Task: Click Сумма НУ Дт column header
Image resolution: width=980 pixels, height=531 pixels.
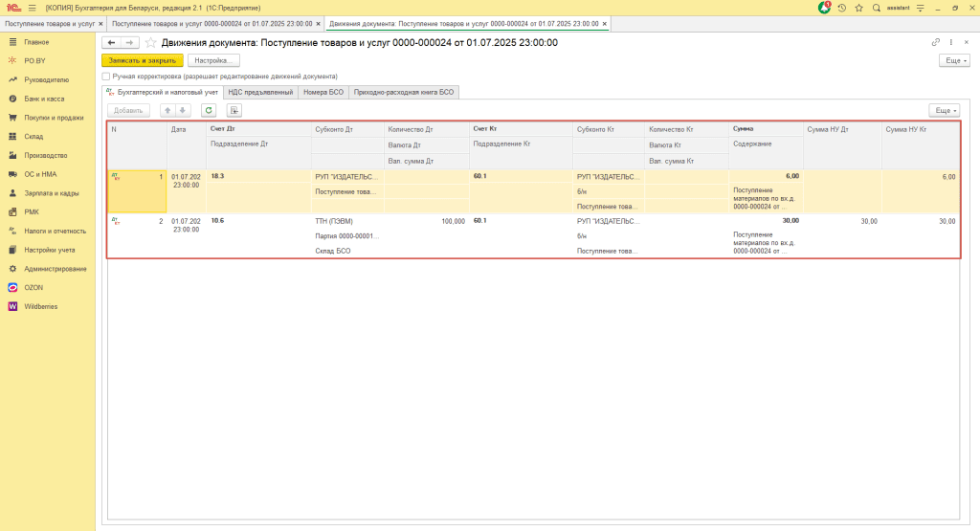Action: click(842, 144)
